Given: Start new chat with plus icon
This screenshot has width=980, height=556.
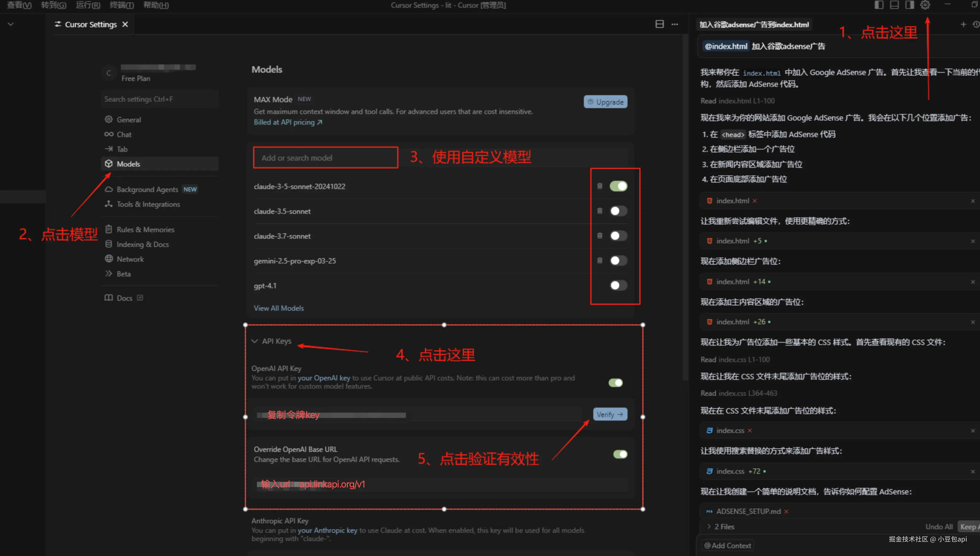Looking at the screenshot, I should [x=963, y=24].
